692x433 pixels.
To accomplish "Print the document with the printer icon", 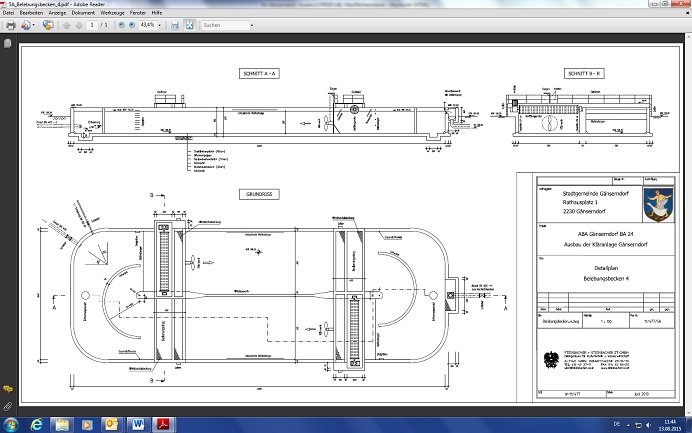I will pyautogui.click(x=11, y=25).
